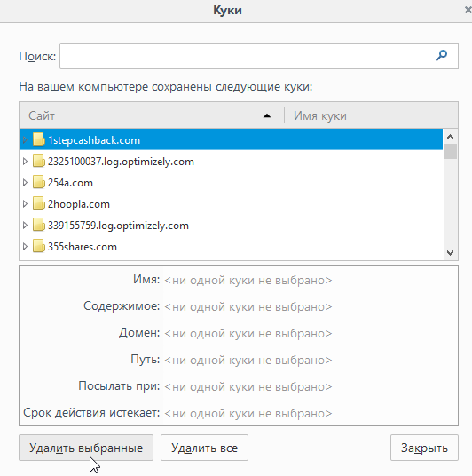
Task: Click the list scrollbar up arrow
Action: [450, 137]
